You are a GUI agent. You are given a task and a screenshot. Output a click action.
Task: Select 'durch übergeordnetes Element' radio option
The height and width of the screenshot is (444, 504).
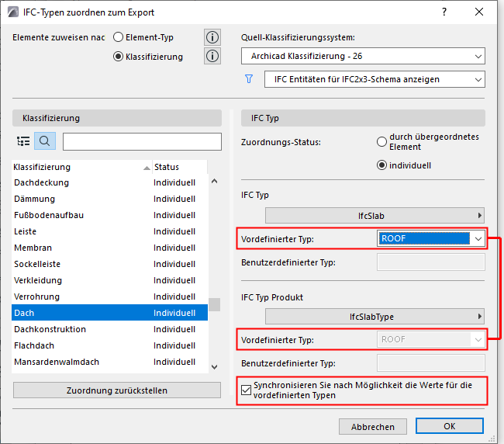pos(381,142)
